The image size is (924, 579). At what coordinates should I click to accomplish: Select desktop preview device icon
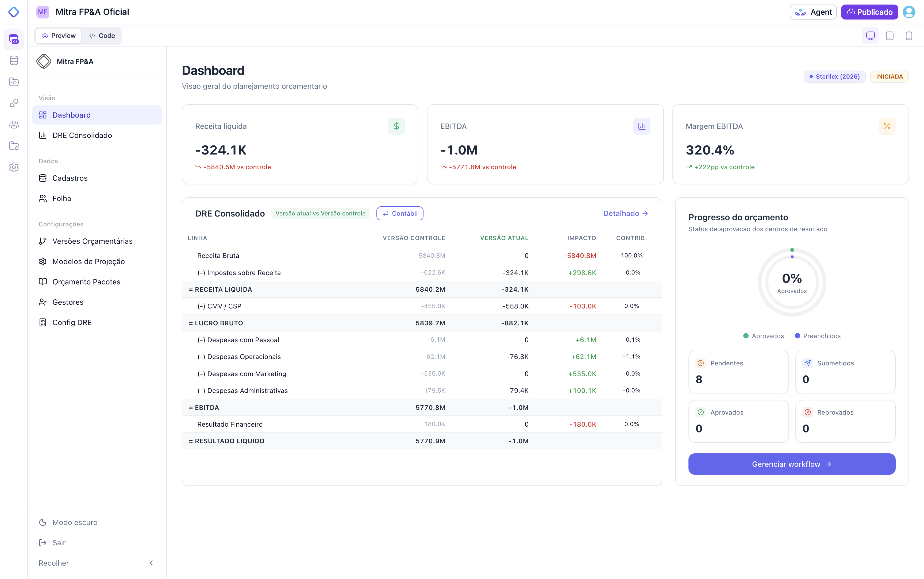[870, 36]
